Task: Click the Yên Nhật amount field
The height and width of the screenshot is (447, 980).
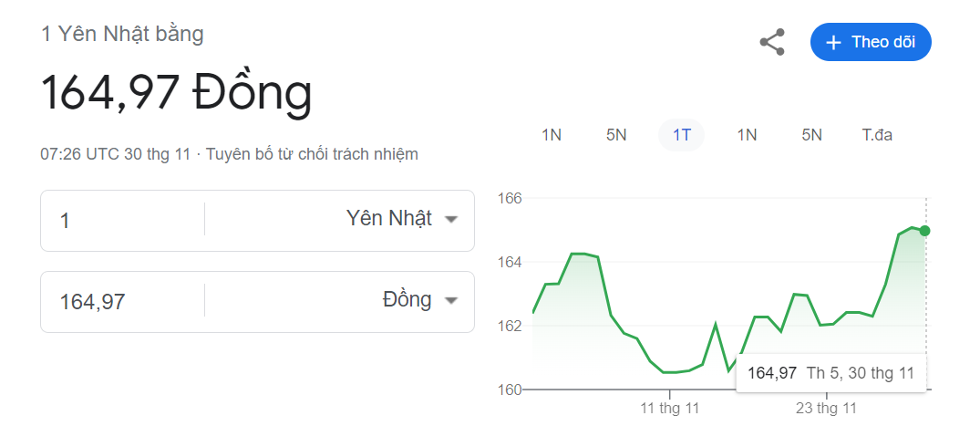Action: 122,221
